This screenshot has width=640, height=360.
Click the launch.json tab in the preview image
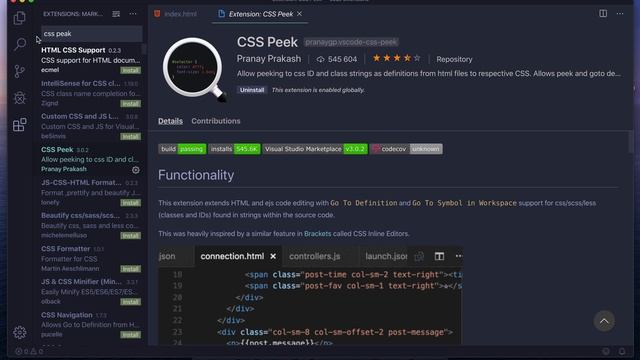386,256
